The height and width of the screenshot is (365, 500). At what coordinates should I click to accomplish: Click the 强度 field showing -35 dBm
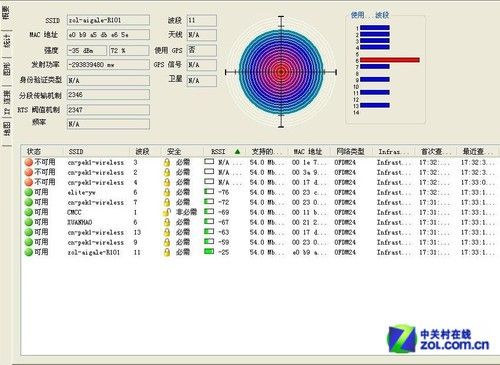87,51
